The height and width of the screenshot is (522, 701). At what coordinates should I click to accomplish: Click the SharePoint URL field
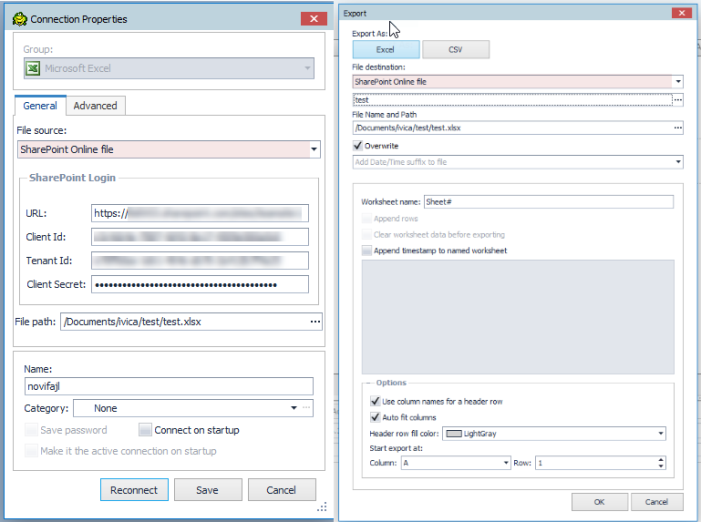pyautogui.click(x=200, y=213)
